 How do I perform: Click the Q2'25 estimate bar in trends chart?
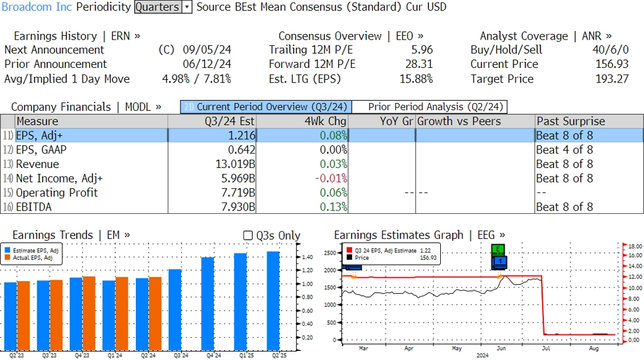pyautogui.click(x=273, y=301)
